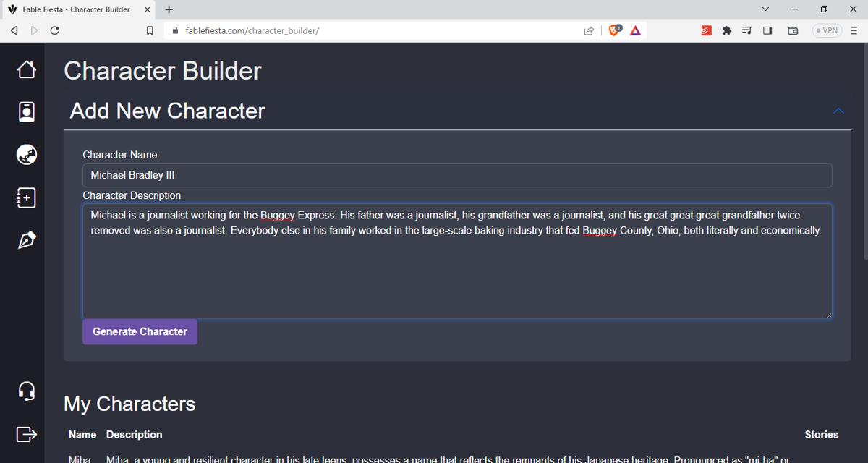Screen dimensions: 868x463
Task: Toggle the VPN button in the toolbar
Action: (826, 30)
